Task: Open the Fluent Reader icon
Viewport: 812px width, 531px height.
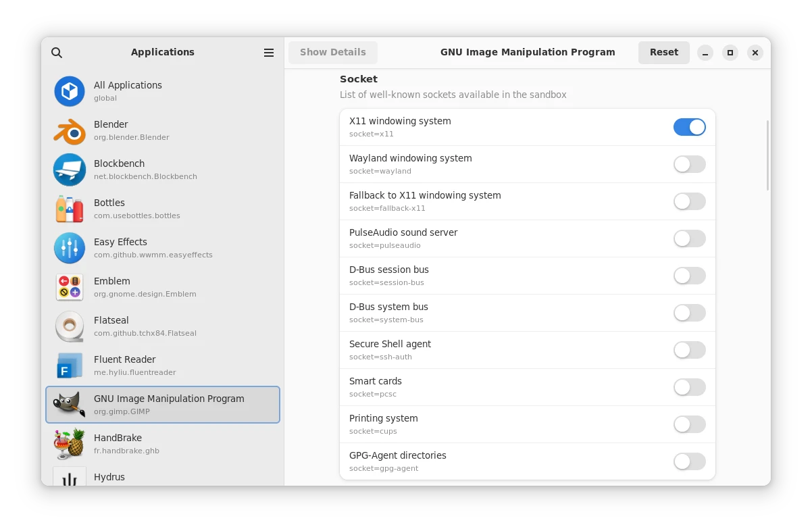Action: tap(70, 366)
